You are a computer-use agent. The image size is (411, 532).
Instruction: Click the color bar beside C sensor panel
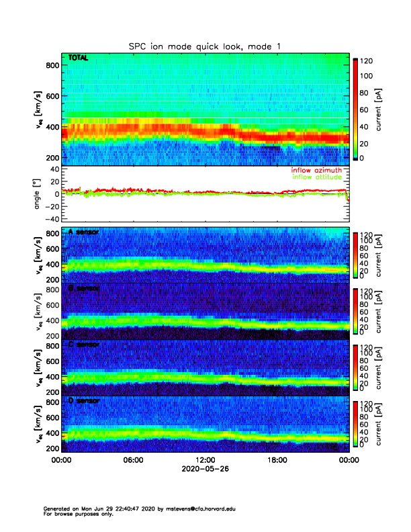[x=357, y=367]
